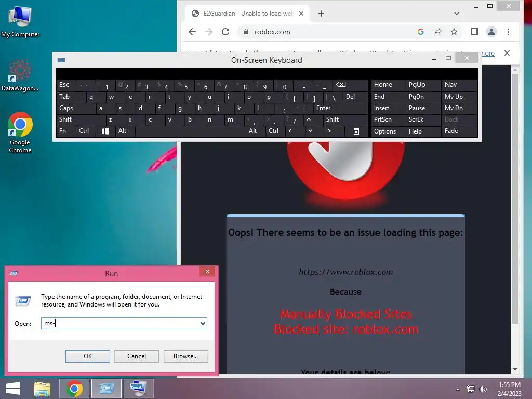Click Del key on On-Screen Keyboard

point(355,97)
